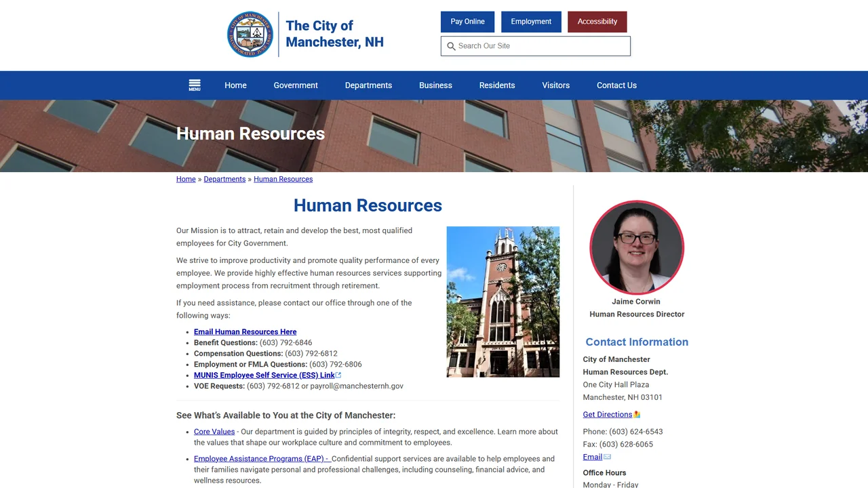This screenshot has height=488, width=868.
Task: Open the Government menu
Action: 296,85
